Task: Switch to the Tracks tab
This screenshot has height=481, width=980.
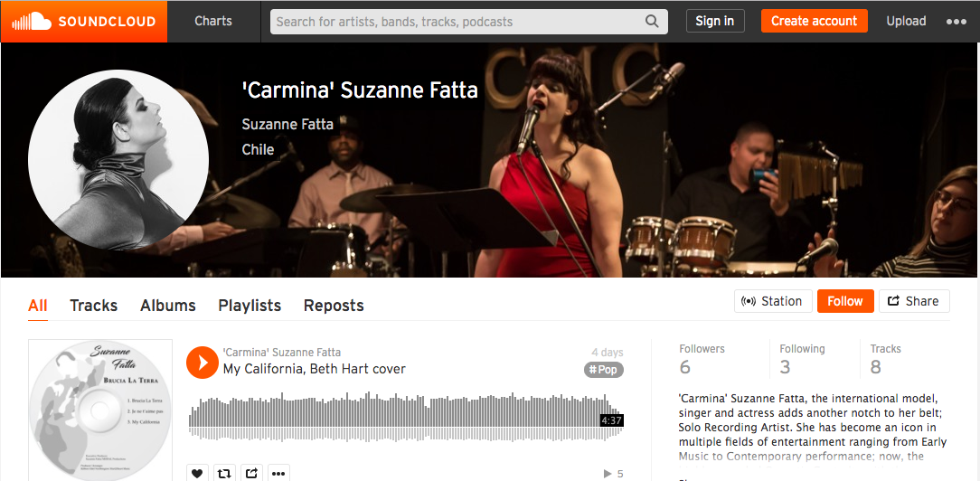Action: click(x=94, y=306)
